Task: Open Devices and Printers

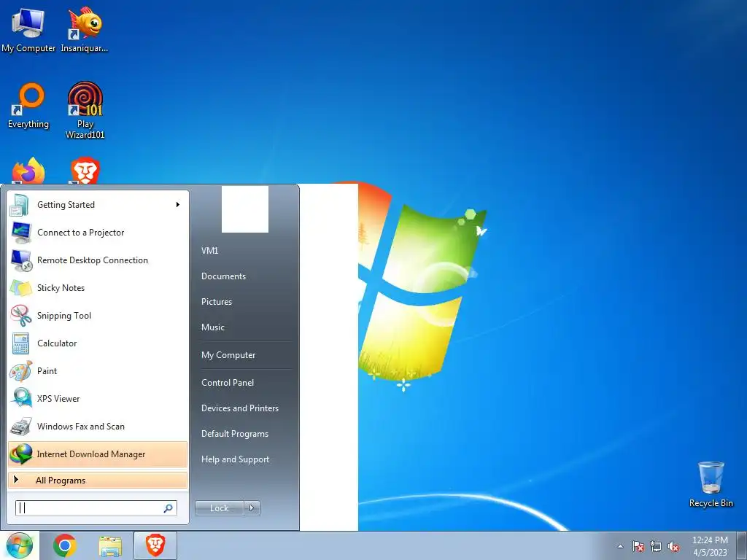Action: coord(240,408)
